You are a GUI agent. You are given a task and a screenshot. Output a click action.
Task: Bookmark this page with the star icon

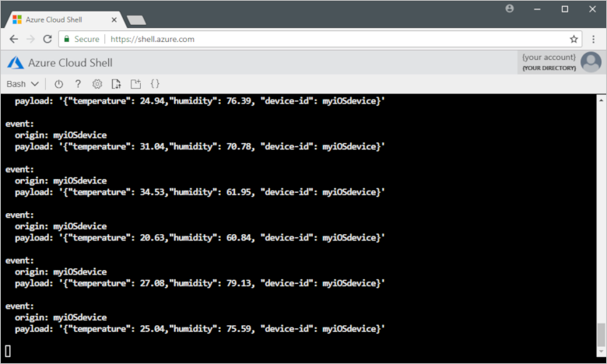[574, 39]
